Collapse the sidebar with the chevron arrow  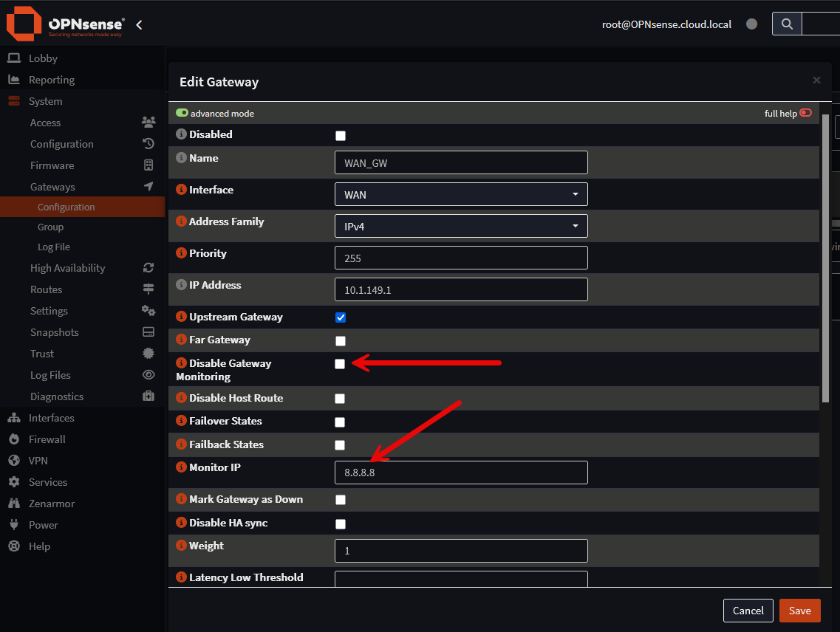[140, 24]
